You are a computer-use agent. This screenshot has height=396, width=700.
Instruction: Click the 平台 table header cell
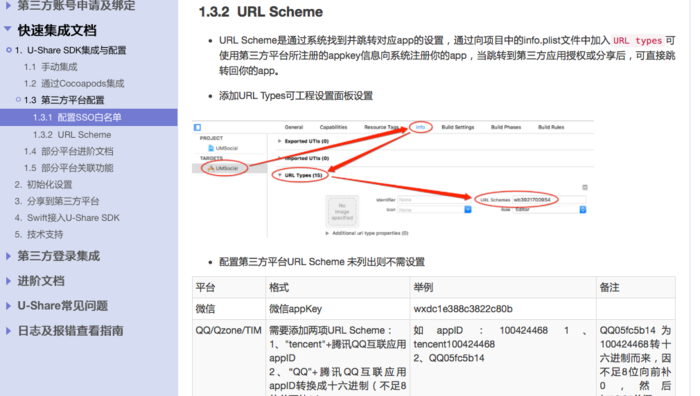click(x=229, y=288)
